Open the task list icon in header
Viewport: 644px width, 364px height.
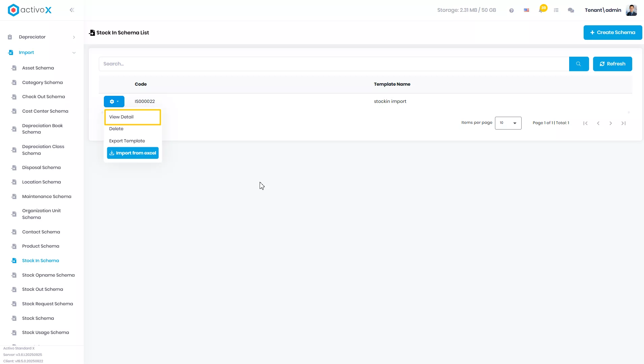pos(556,10)
